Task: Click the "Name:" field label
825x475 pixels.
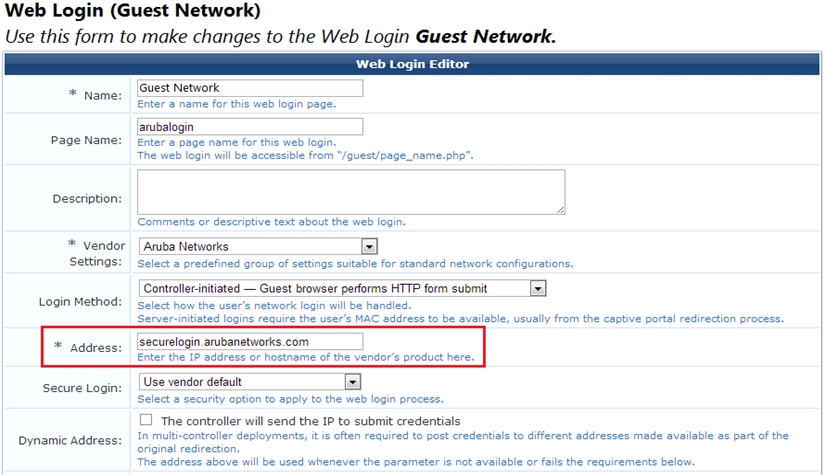Action: click(x=100, y=95)
